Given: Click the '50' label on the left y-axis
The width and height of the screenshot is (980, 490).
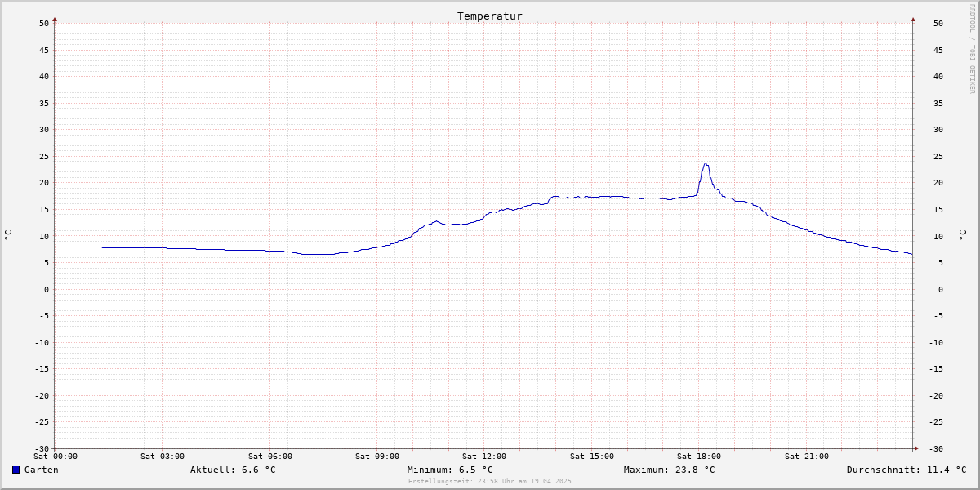Looking at the screenshot, I should pyautogui.click(x=44, y=24).
